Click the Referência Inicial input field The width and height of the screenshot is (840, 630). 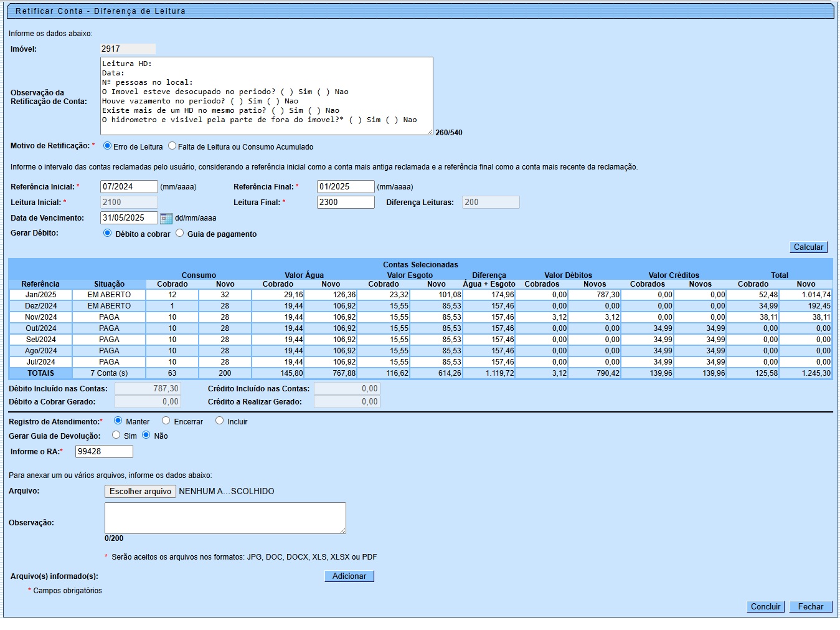pos(129,187)
